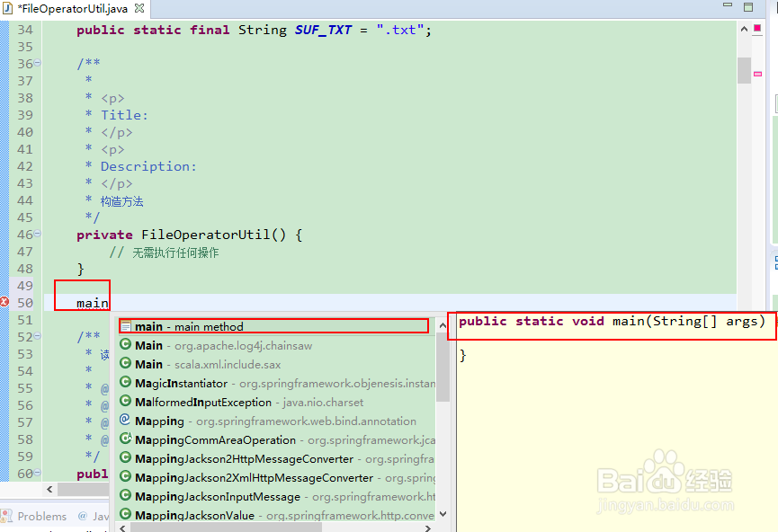Select the FileOperatorUtil.java editor tab
Image resolution: width=778 pixels, height=532 pixels.
73,8
